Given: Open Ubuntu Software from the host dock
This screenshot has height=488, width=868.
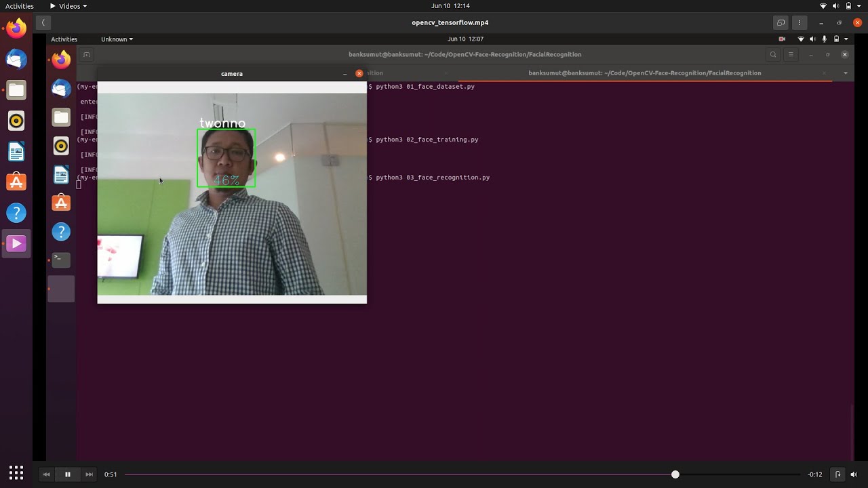Looking at the screenshot, I should (16, 182).
